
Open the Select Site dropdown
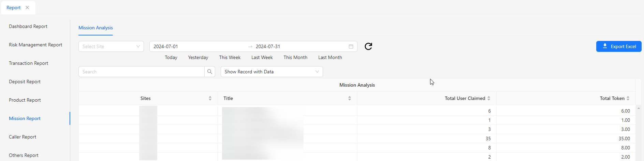pos(111,46)
